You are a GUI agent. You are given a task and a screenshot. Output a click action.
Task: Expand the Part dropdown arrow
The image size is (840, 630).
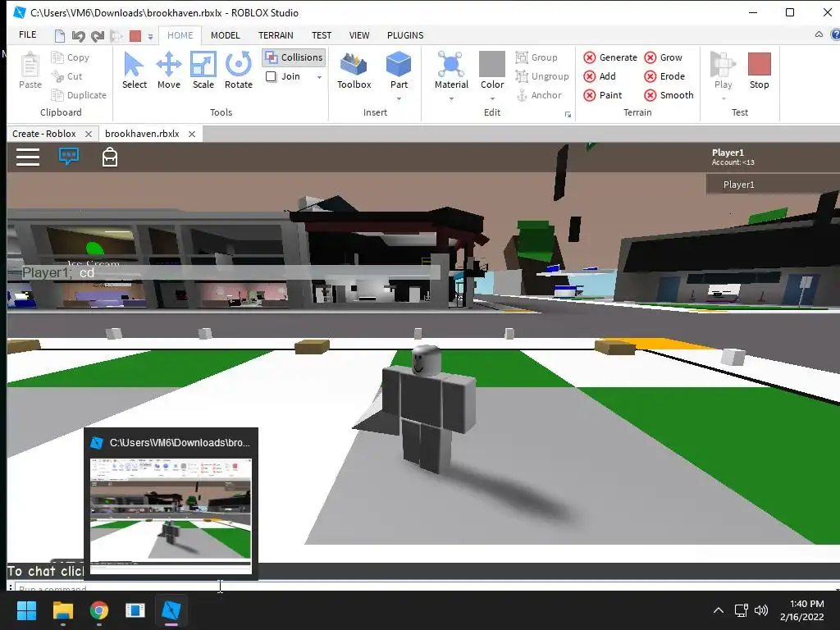[399, 99]
